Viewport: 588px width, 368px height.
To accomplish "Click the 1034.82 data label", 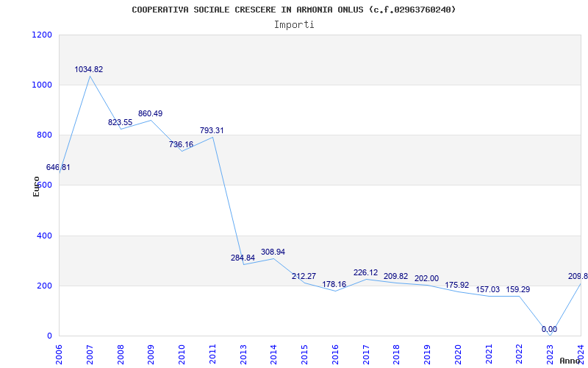I will point(88,69).
